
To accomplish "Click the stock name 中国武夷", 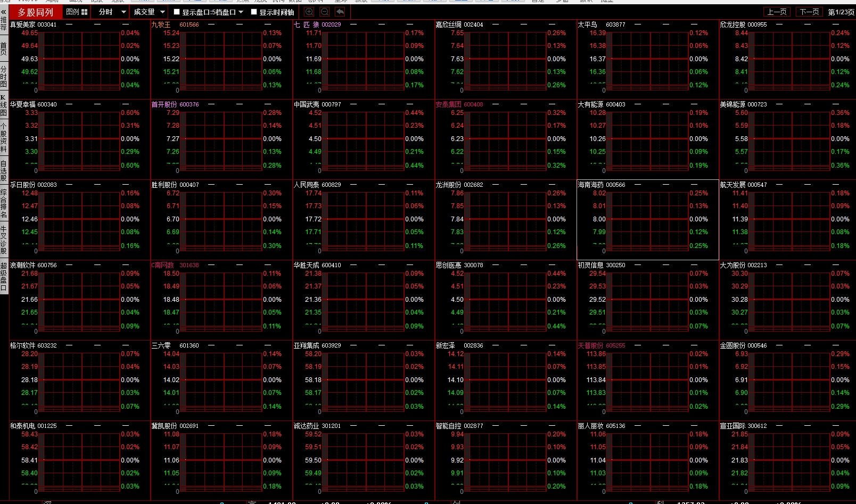I will [307, 104].
